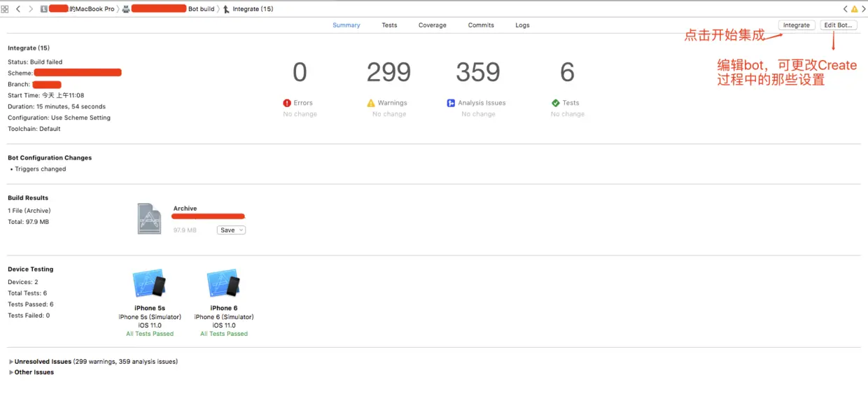Go to next issue with top-right right arrow
The image size is (868, 415).
(862, 9)
